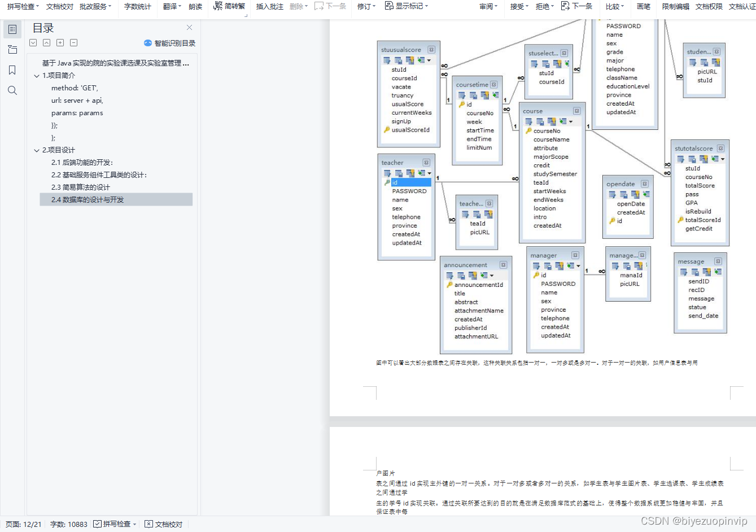Viewport: 756px width, 532px height.
Task: Open the 翻译 dropdown
Action: tap(172, 6)
